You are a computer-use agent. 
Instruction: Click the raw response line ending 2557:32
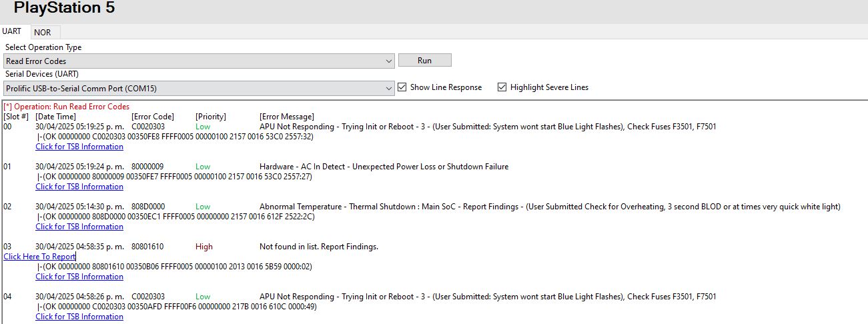(x=175, y=137)
